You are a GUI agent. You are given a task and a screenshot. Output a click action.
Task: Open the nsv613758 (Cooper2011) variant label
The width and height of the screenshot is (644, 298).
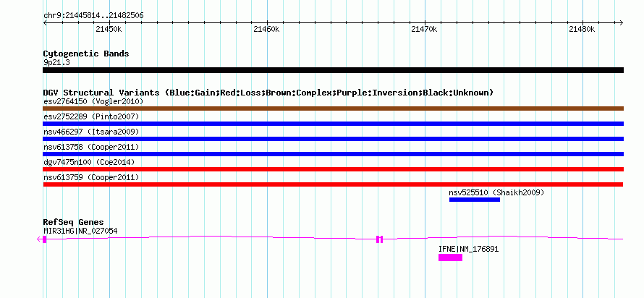[x=91, y=147]
